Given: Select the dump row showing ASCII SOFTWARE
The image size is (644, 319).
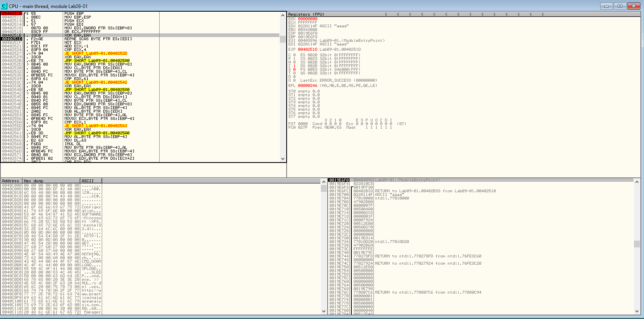Looking at the screenshot, I should (x=51, y=214).
